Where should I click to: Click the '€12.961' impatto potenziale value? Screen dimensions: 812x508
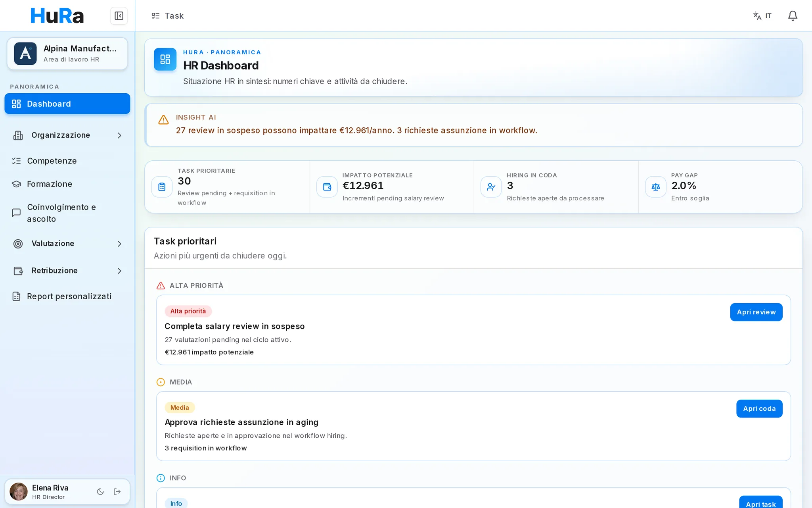click(x=363, y=186)
